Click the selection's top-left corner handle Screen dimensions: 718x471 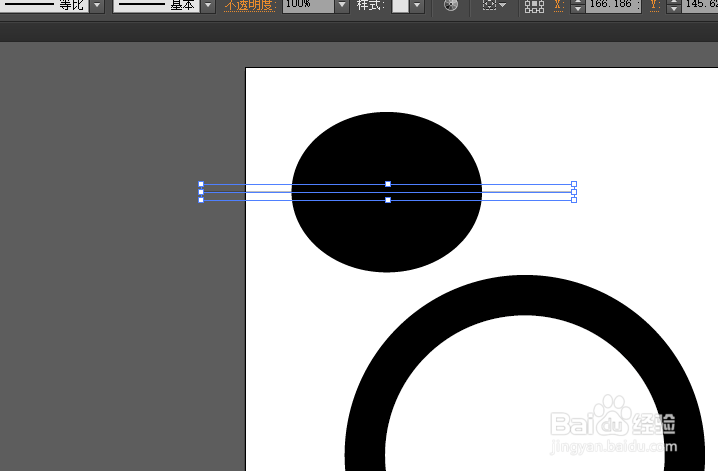(x=201, y=184)
